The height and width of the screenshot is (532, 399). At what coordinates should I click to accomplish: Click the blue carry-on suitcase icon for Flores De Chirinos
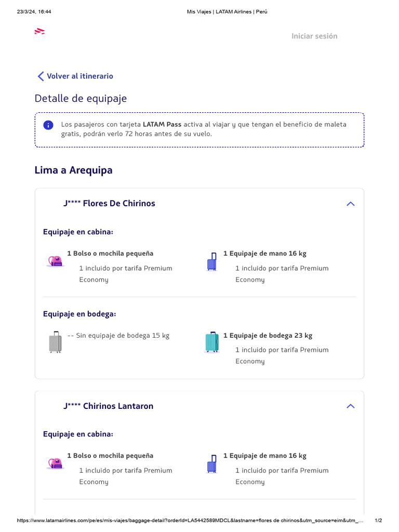(x=211, y=262)
